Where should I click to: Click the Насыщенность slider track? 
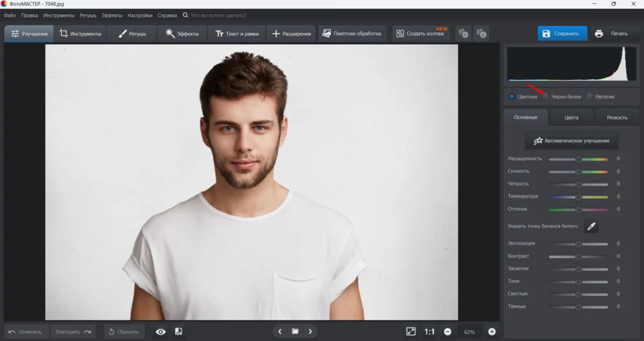578,159
